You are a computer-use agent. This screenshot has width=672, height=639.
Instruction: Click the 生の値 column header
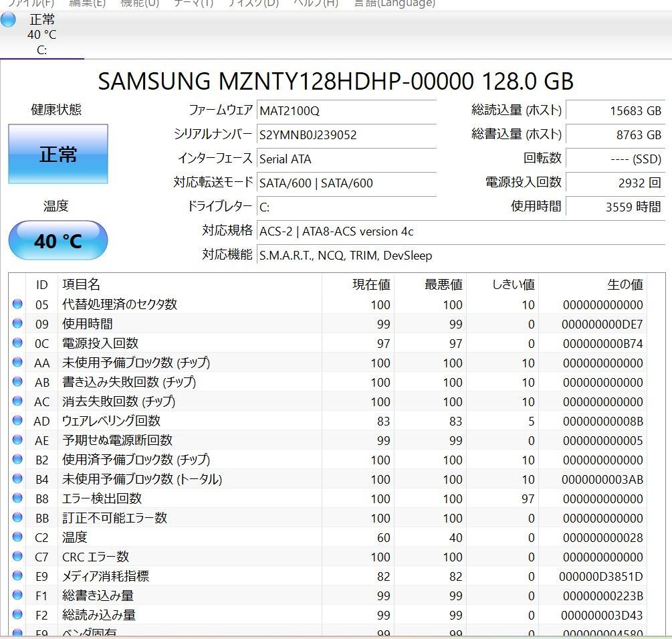click(x=625, y=284)
